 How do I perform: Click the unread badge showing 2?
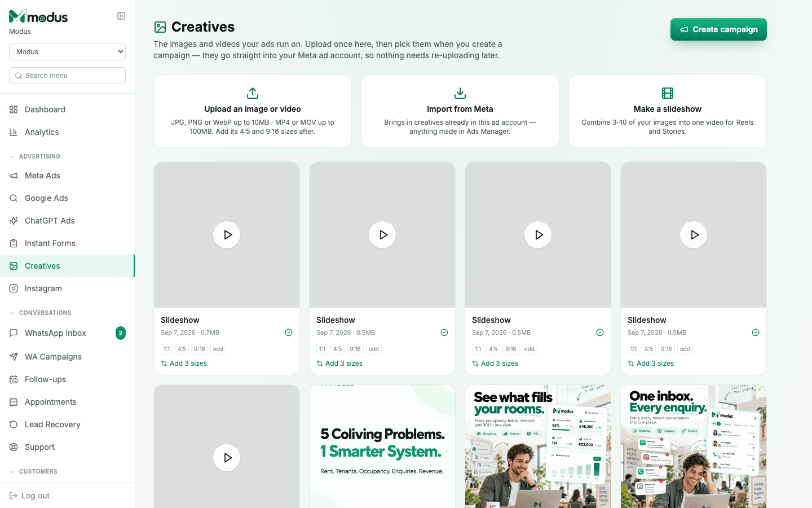click(121, 333)
